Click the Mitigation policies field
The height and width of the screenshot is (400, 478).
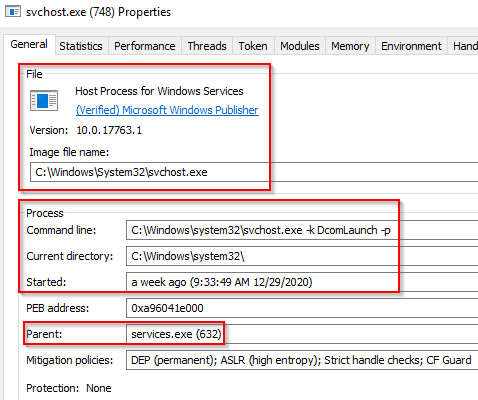point(302,360)
